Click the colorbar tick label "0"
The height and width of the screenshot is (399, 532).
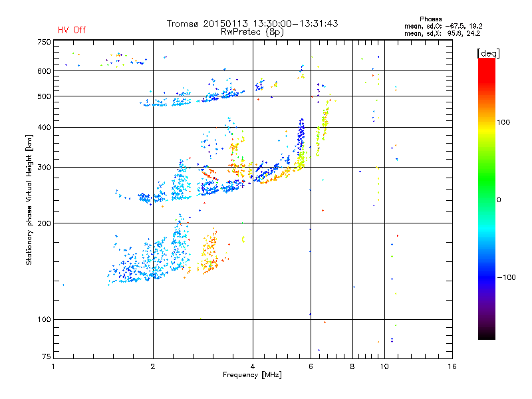point(499,200)
